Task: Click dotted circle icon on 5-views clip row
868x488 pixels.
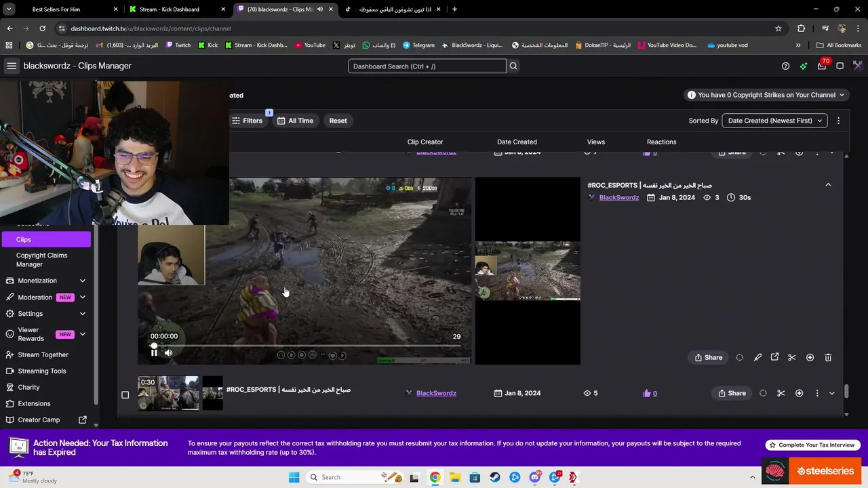Action: point(763,393)
